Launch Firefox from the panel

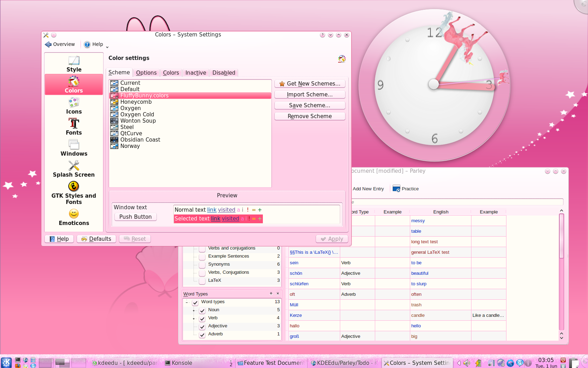pyautogui.click(x=17, y=366)
